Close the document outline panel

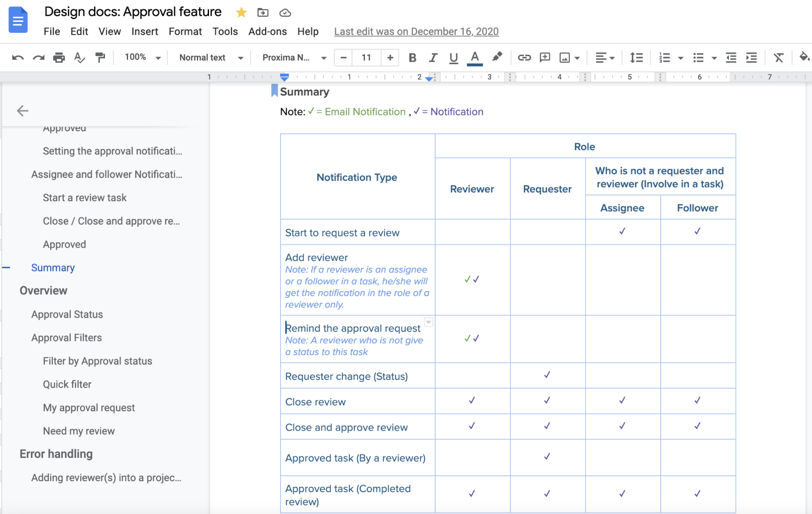point(22,110)
